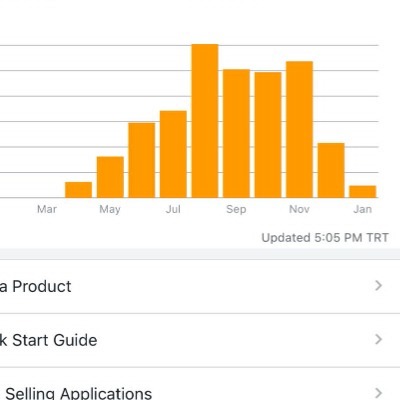Image resolution: width=400 pixels, height=400 pixels.
Task: Click the Updated 5:05 PM TRT timestamp
Action: 325,238
